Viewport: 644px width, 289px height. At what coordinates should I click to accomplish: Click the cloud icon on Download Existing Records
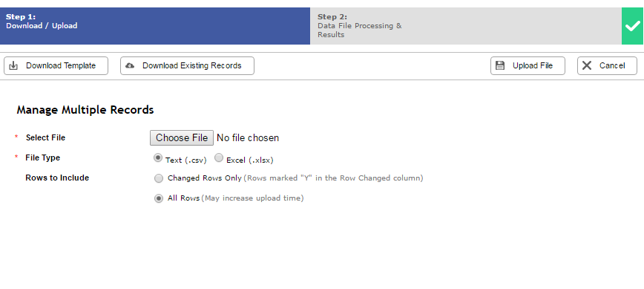point(130,66)
